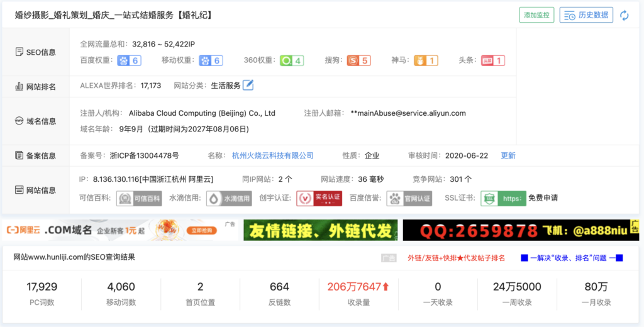Click the 360权重 badge showing 4

tap(292, 60)
